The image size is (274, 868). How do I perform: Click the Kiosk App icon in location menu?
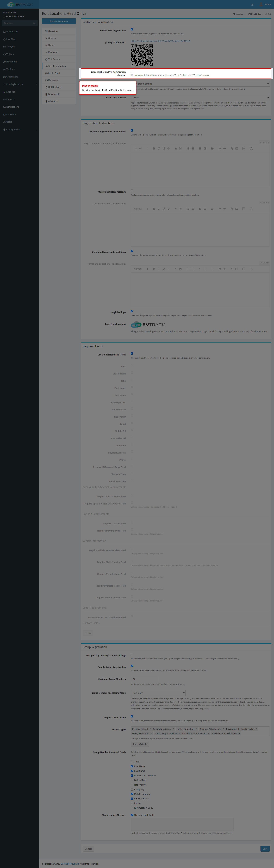click(47, 80)
